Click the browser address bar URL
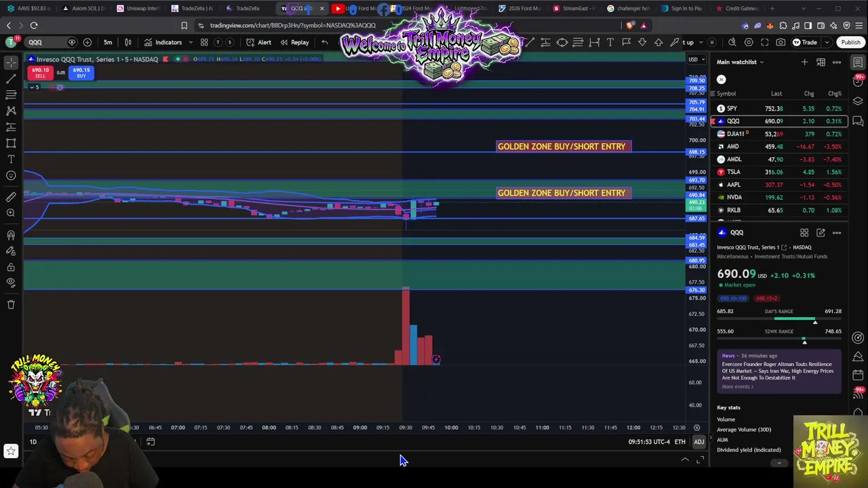 click(x=292, y=26)
